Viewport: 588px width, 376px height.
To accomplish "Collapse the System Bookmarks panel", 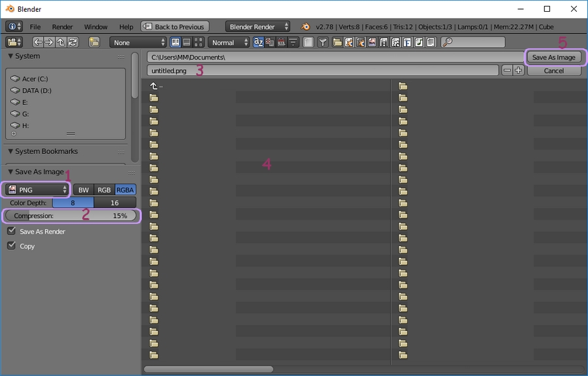I will pos(10,151).
